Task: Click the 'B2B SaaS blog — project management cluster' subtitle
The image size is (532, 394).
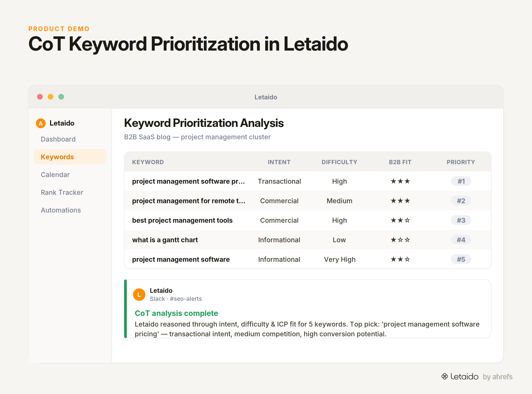Action: pyautogui.click(x=197, y=137)
